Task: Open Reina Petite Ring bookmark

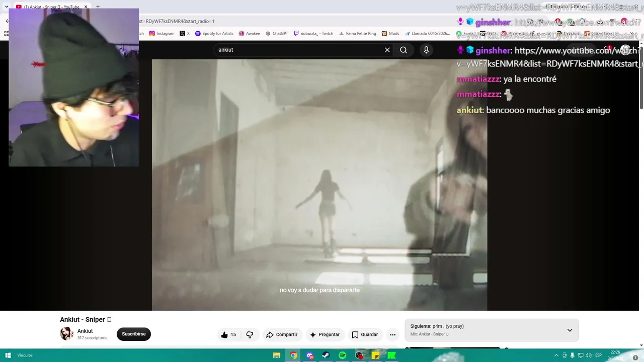Action: [358, 34]
